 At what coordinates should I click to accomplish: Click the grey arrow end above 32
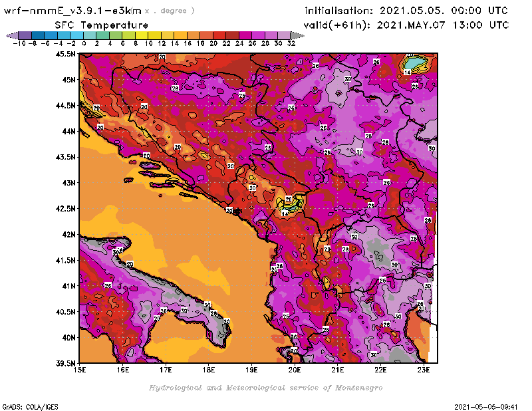(x=297, y=36)
